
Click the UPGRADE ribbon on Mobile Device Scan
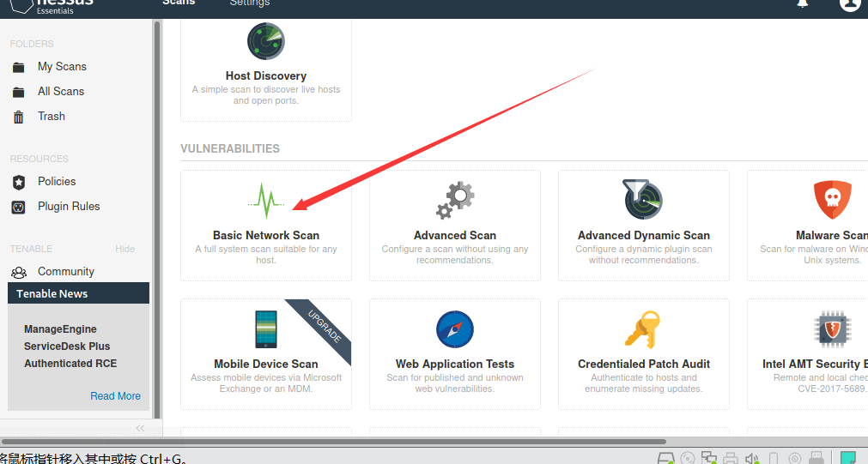[x=324, y=326]
